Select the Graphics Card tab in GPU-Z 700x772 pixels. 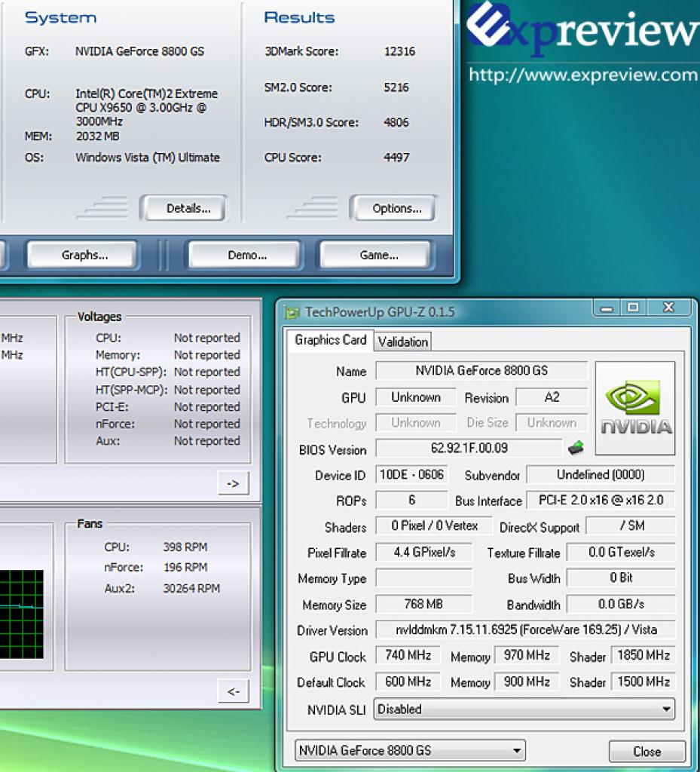[331, 340]
